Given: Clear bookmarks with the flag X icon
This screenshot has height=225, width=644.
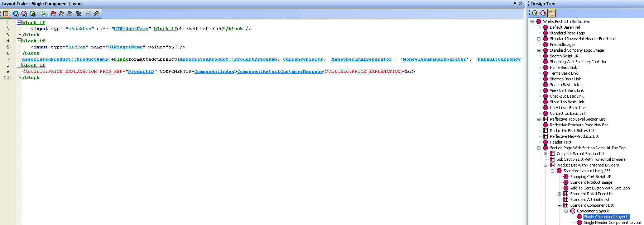Looking at the screenshot, I should point(78,14).
